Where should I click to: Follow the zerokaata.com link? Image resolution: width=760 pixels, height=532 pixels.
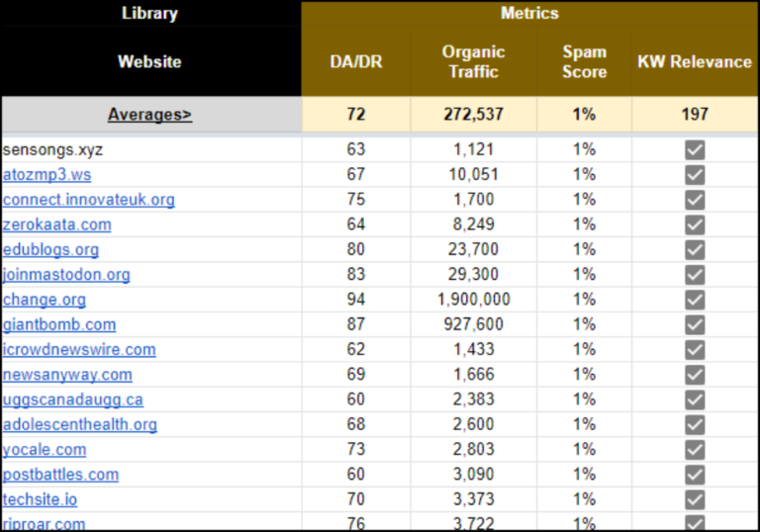56,224
